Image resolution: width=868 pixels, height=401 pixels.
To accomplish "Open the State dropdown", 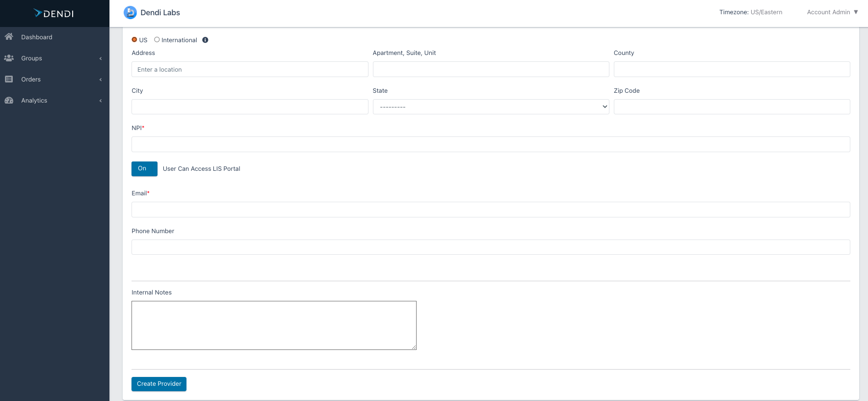I will coord(491,107).
